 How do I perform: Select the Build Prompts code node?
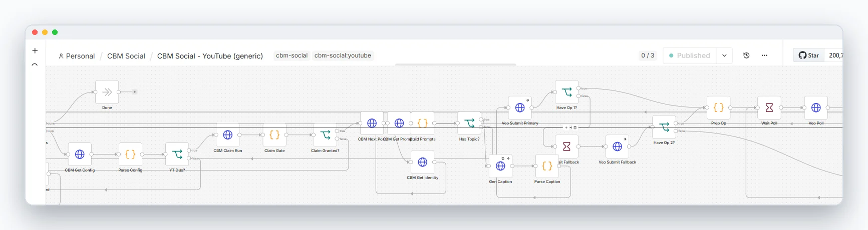coord(422,123)
